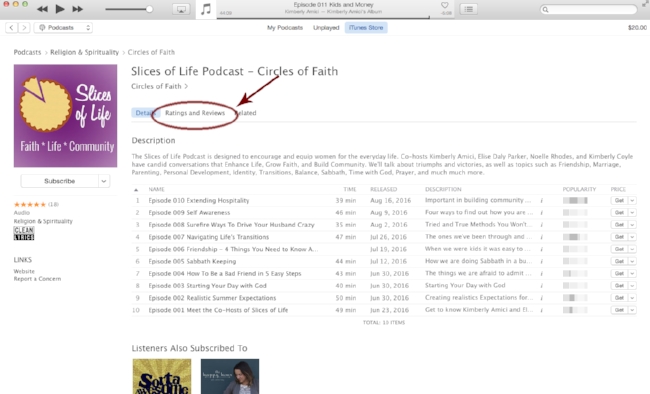
Task: Adjust the volume slider knob
Action: 149,9
